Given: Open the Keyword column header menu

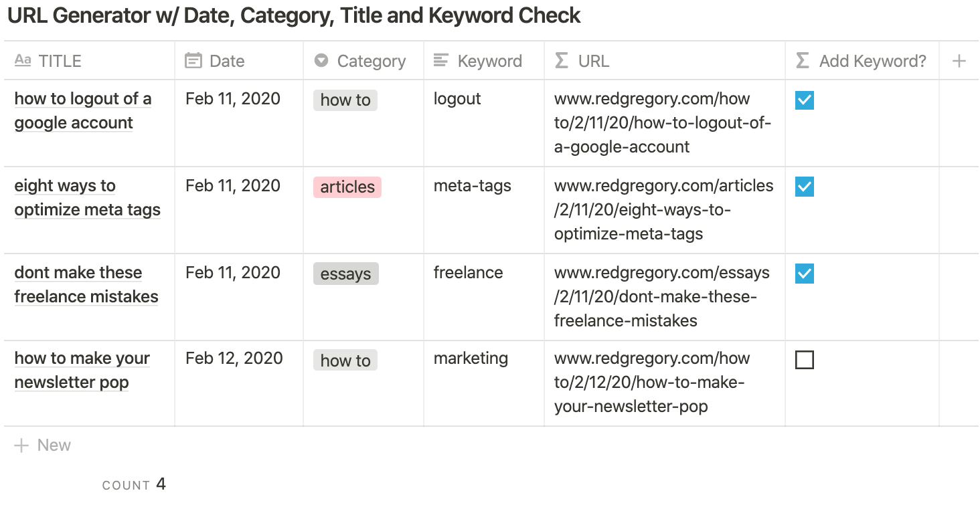Looking at the screenshot, I should 484,61.
